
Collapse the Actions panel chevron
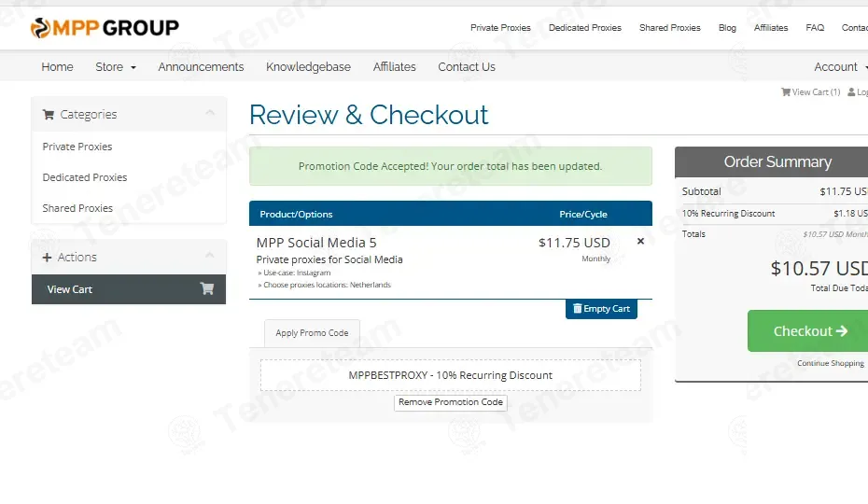click(210, 256)
